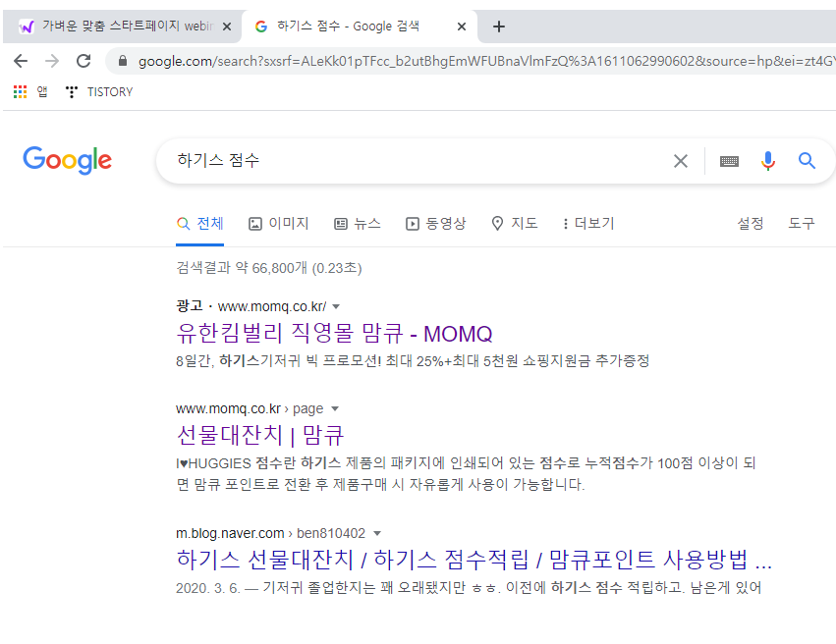Click the browser forward arrow
836x644 pixels.
[52, 61]
